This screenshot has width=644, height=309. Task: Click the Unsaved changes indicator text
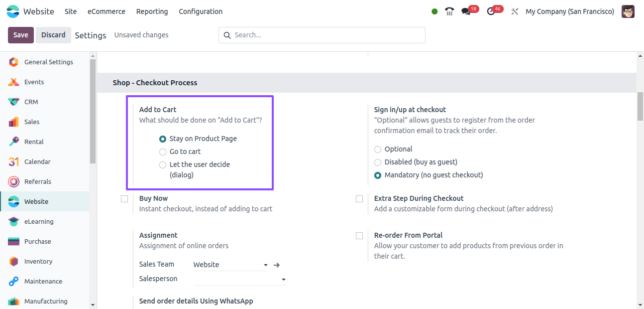point(141,35)
